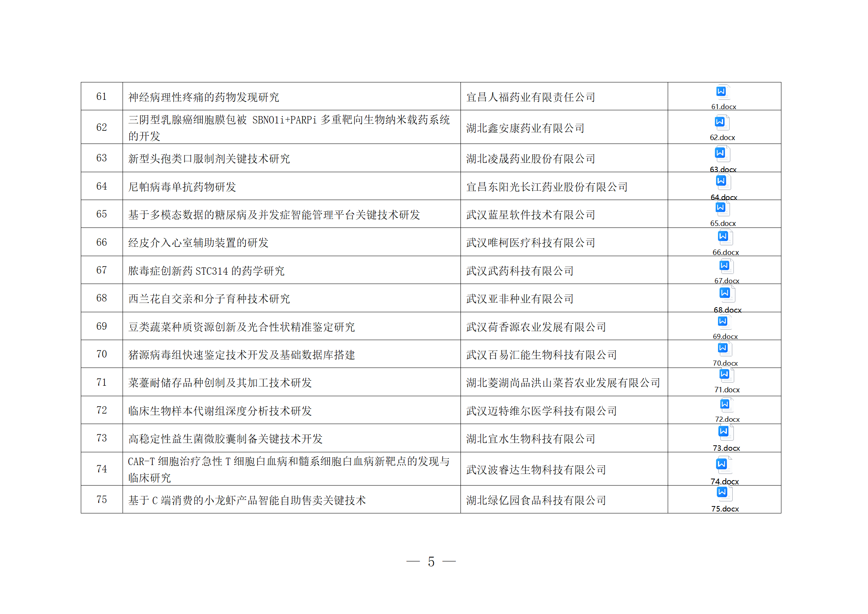The height and width of the screenshot is (614, 868).
Task: Select project title 临床生物样本代谢组深度分析技术研发
Action: pos(220,411)
